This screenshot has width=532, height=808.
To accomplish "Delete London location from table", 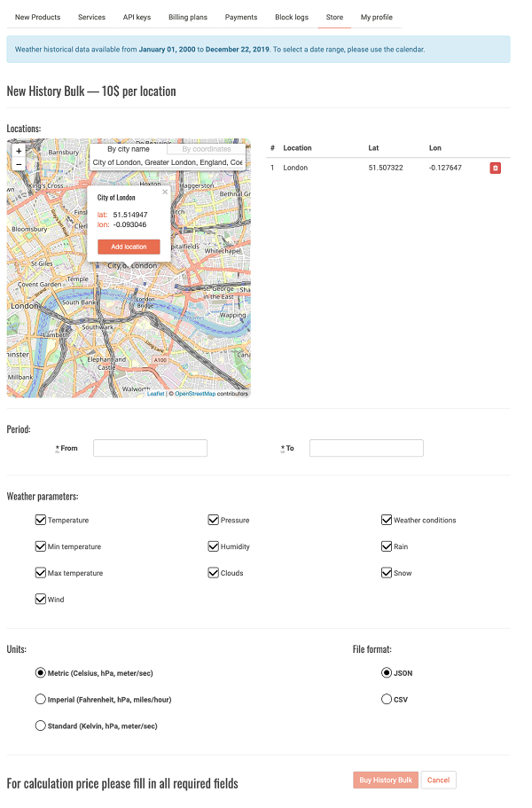I will click(x=495, y=168).
